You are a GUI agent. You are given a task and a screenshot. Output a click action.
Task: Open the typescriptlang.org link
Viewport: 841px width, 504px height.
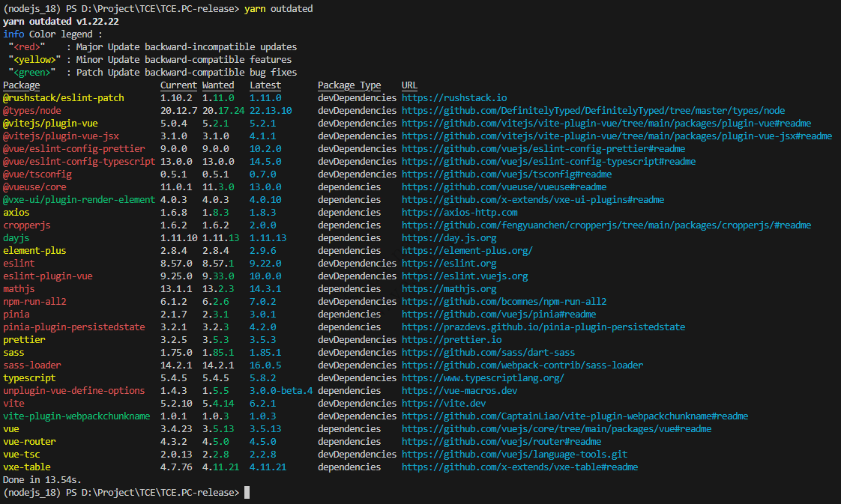pos(483,378)
